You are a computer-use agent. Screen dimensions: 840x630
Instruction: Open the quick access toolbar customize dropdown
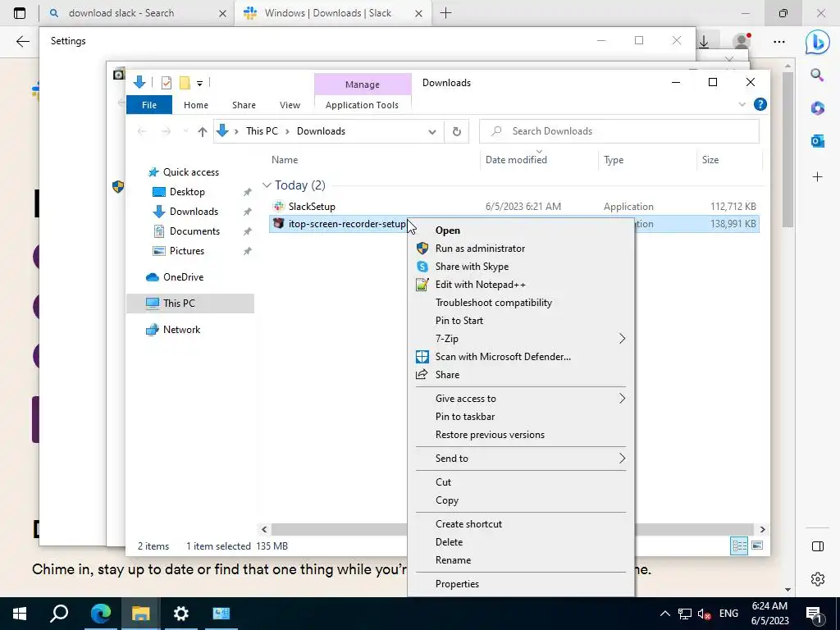(199, 83)
